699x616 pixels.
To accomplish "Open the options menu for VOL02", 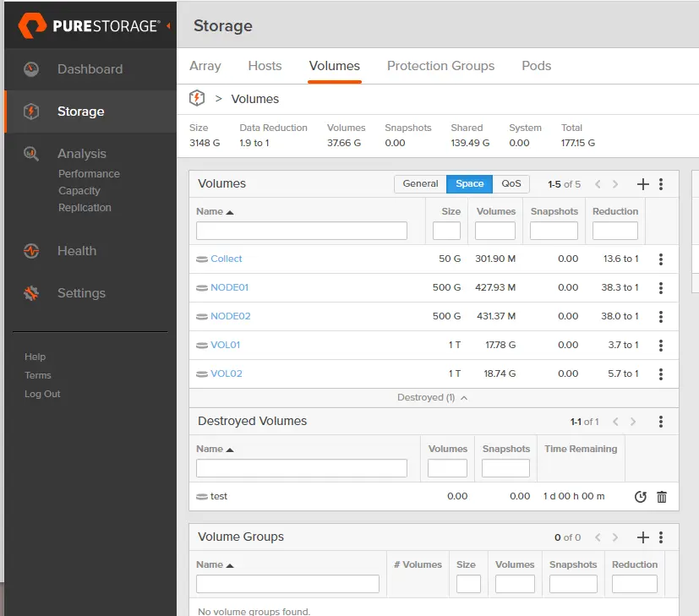I will pyautogui.click(x=660, y=373).
